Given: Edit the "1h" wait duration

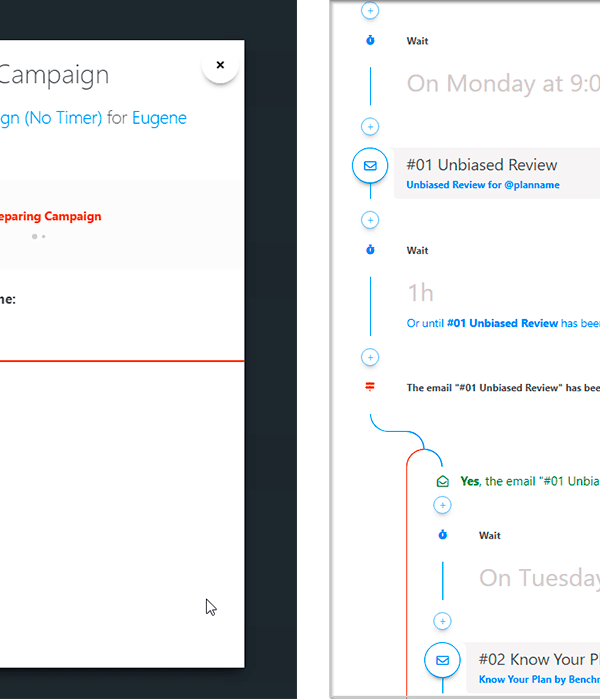Looking at the screenshot, I should [421, 293].
